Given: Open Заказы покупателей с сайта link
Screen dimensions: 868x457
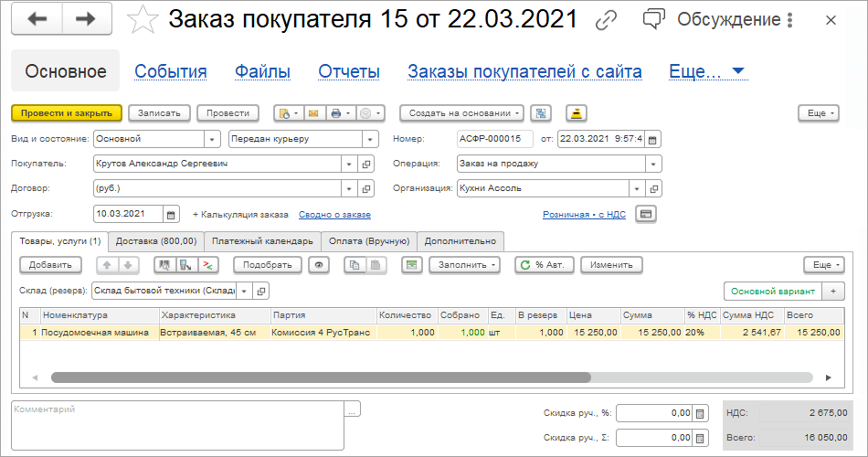Looking at the screenshot, I should (524, 71).
